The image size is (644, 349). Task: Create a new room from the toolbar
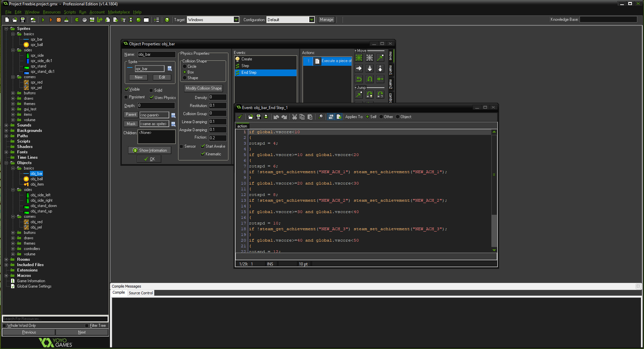(x=146, y=20)
